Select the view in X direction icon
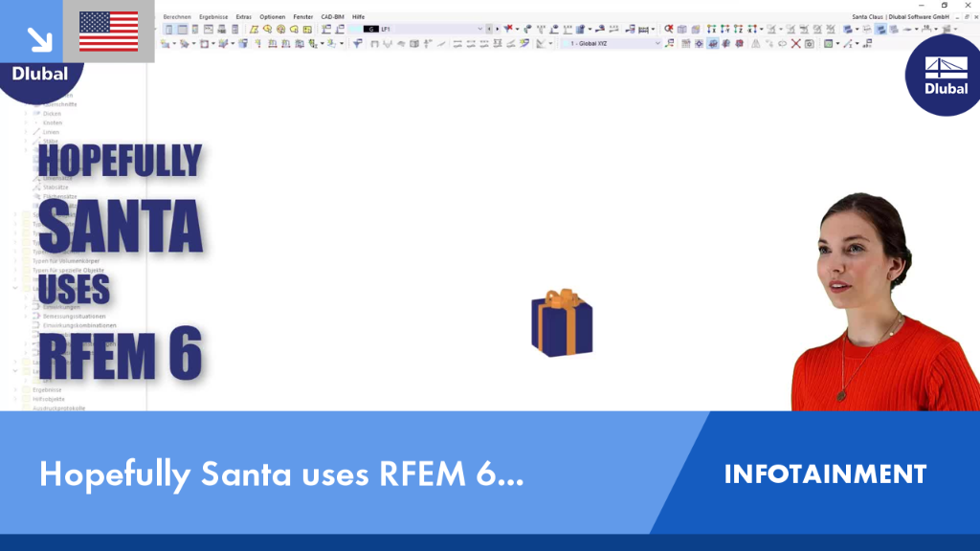 click(711, 30)
